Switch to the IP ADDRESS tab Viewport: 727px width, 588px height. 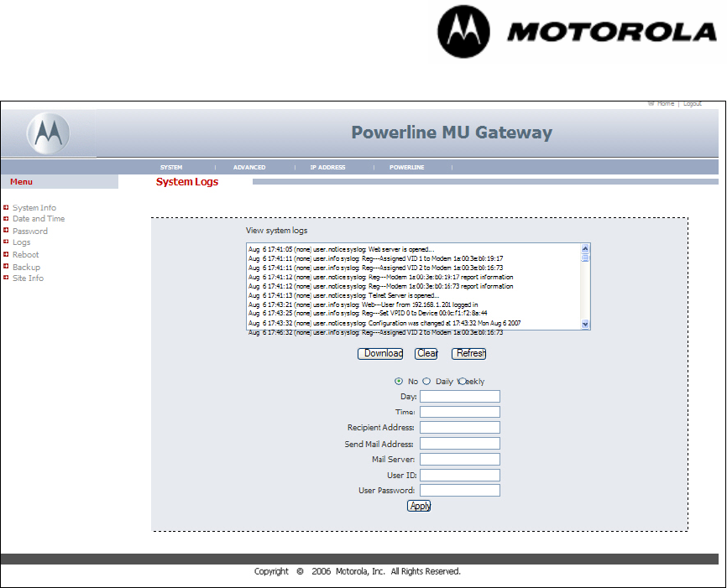coord(327,167)
